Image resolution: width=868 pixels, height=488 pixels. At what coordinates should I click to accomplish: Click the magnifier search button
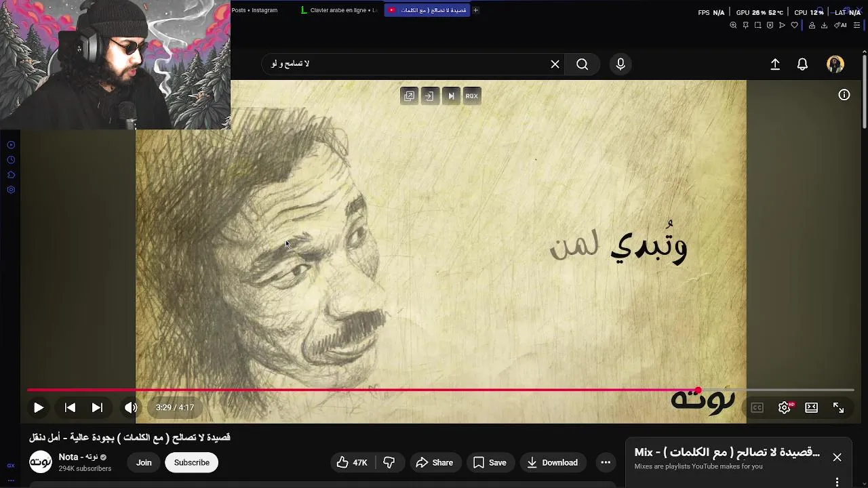point(582,64)
